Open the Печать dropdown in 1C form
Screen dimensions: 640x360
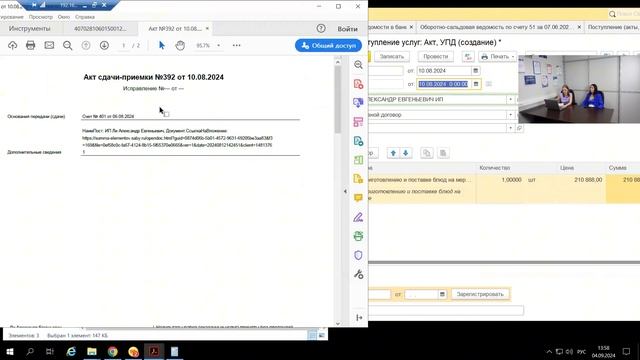point(497,56)
